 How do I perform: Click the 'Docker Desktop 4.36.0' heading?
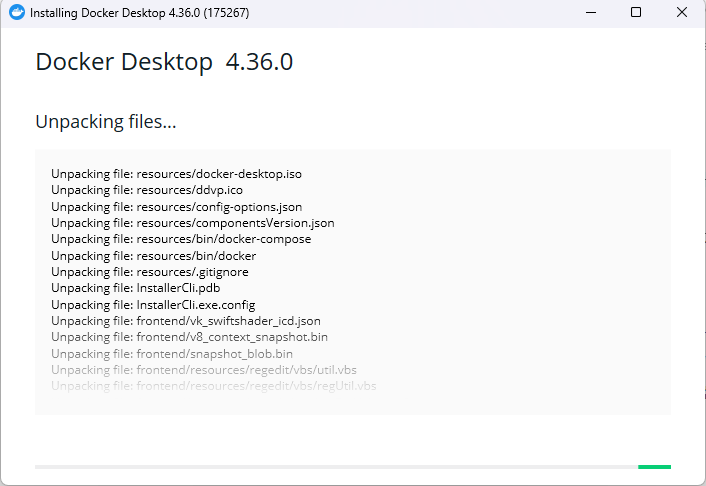(x=164, y=62)
